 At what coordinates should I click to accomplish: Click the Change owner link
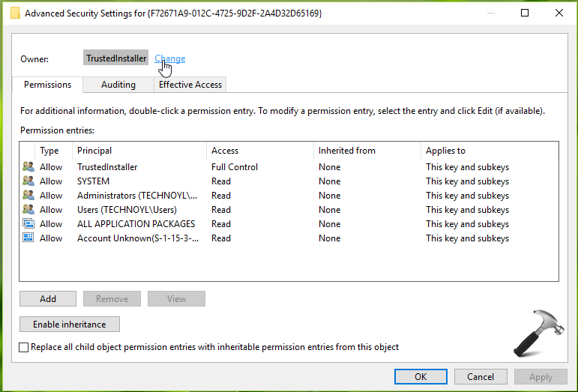tap(170, 58)
